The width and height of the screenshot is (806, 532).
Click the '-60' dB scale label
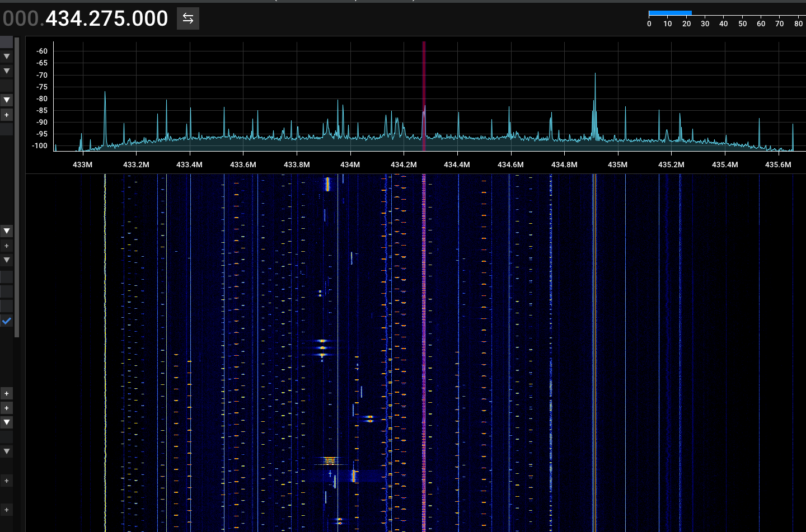(x=42, y=51)
